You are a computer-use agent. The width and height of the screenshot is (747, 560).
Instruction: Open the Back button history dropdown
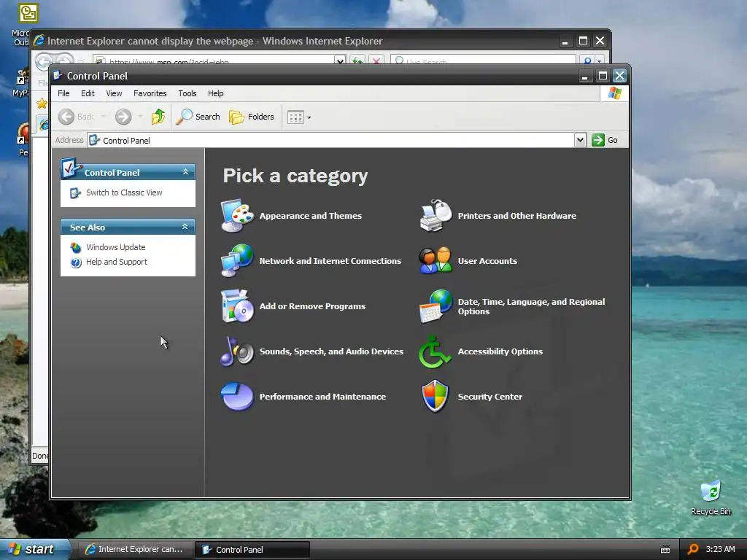coord(103,117)
